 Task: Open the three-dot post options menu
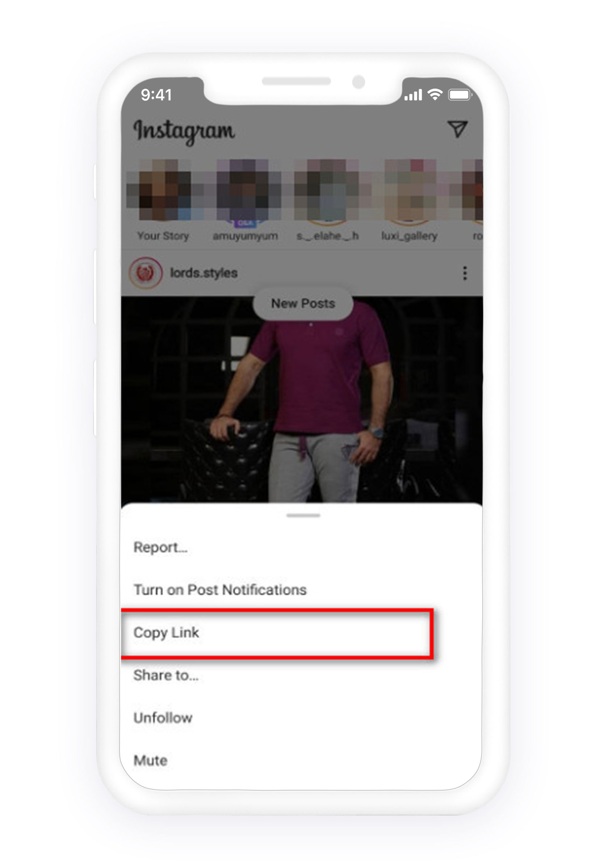pos(465,273)
